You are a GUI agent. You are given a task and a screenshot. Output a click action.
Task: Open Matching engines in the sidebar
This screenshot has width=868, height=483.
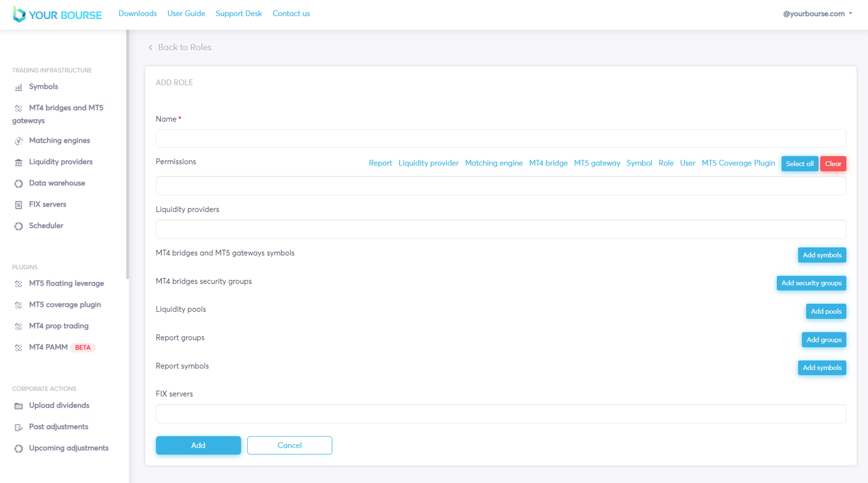point(59,140)
